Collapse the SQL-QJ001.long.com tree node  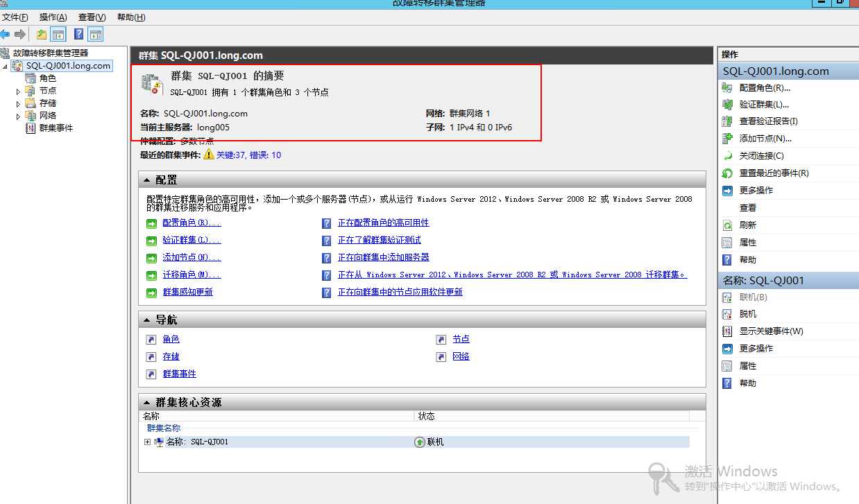coord(6,66)
